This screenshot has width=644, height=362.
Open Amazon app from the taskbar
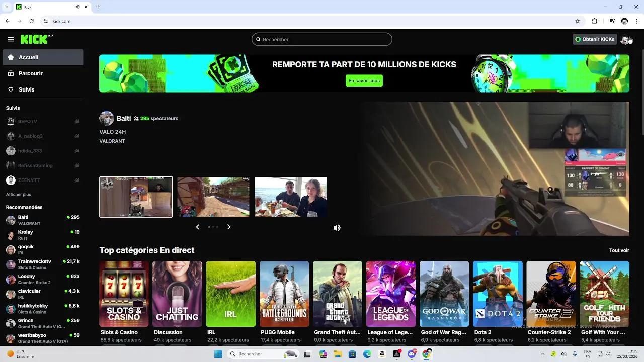[x=382, y=354]
